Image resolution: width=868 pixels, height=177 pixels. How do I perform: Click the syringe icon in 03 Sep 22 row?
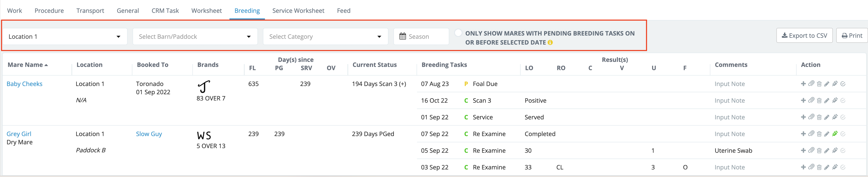pos(835,167)
